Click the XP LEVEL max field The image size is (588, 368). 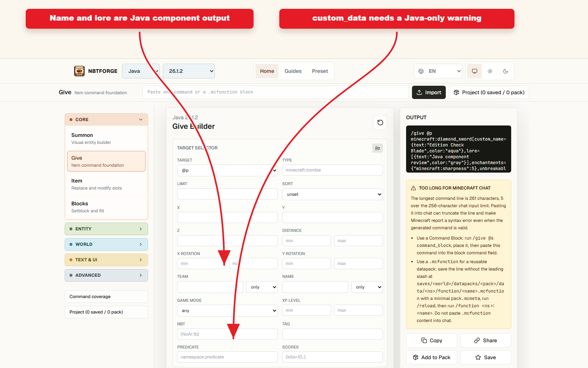pyautogui.click(x=358, y=310)
